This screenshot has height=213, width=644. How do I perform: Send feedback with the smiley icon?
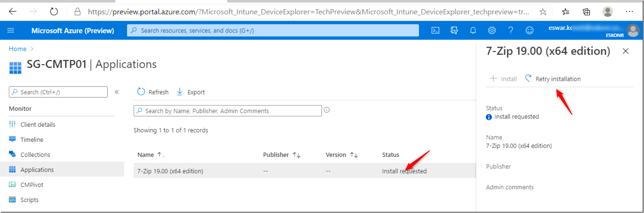click(x=529, y=30)
